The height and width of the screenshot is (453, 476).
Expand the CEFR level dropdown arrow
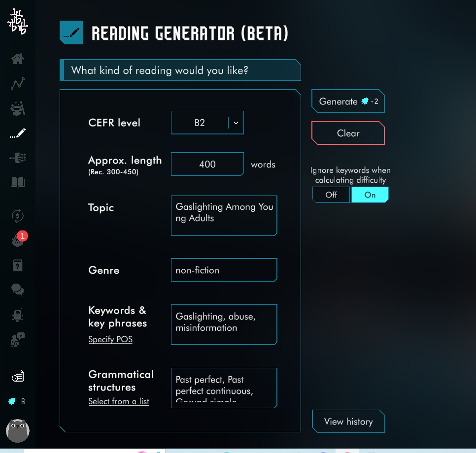tap(236, 123)
